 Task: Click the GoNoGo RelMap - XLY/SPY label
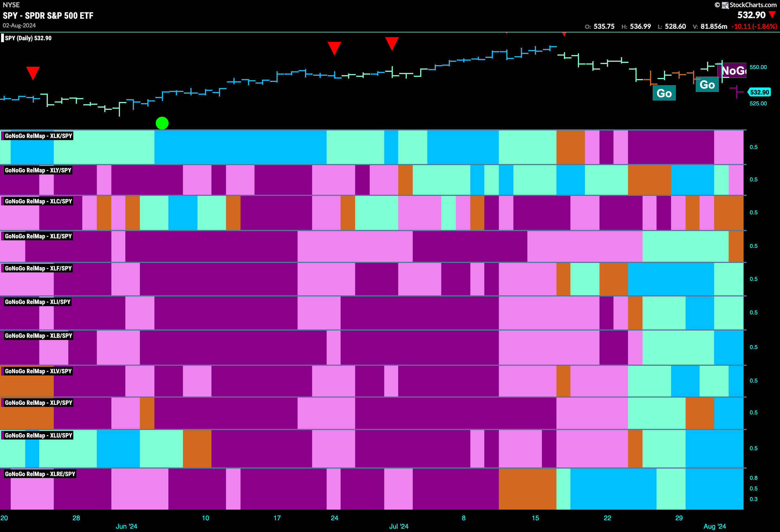38,170
